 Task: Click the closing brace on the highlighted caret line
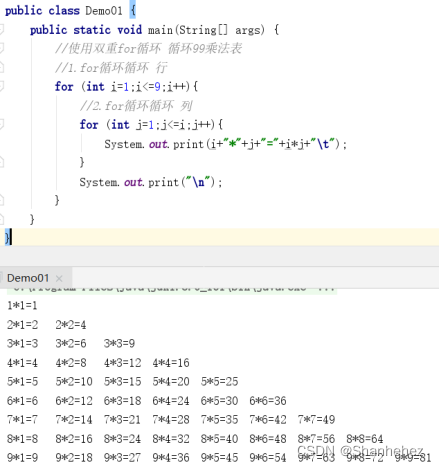[7, 238]
